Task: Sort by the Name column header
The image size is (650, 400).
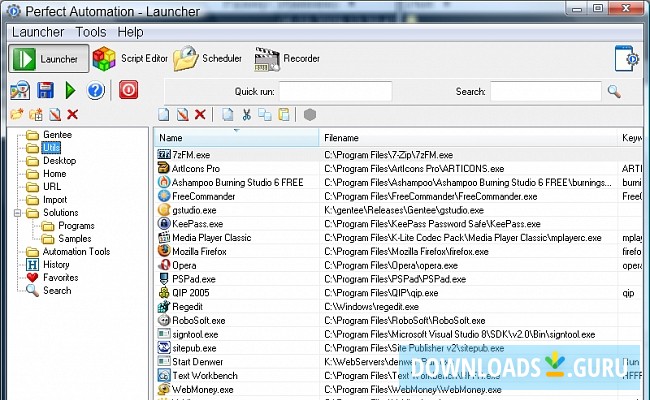Action: [237, 138]
